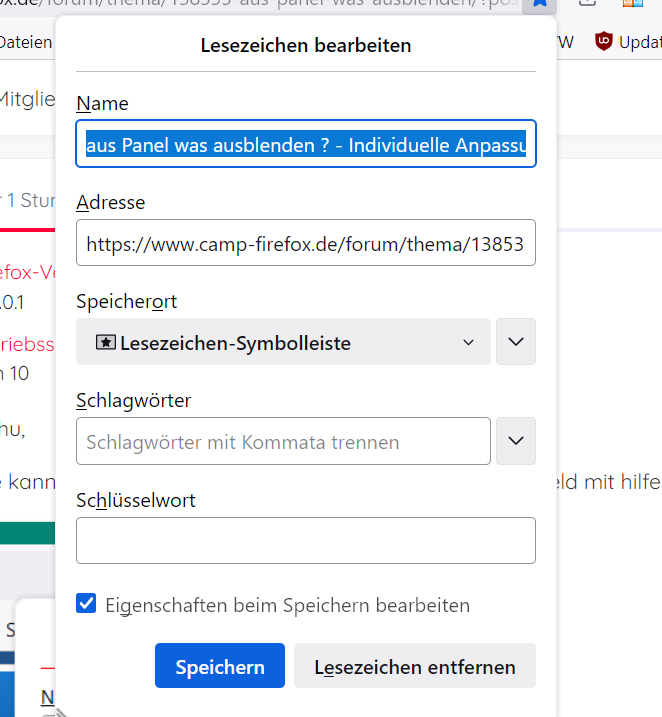Click the extension icon at top right
Image resolution: width=662 pixels, height=717 pixels.
coord(633,4)
